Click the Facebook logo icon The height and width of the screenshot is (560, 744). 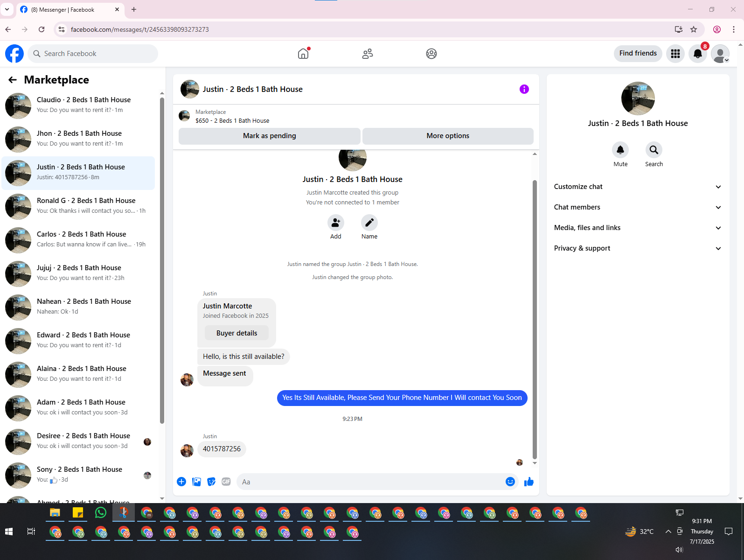click(x=14, y=54)
